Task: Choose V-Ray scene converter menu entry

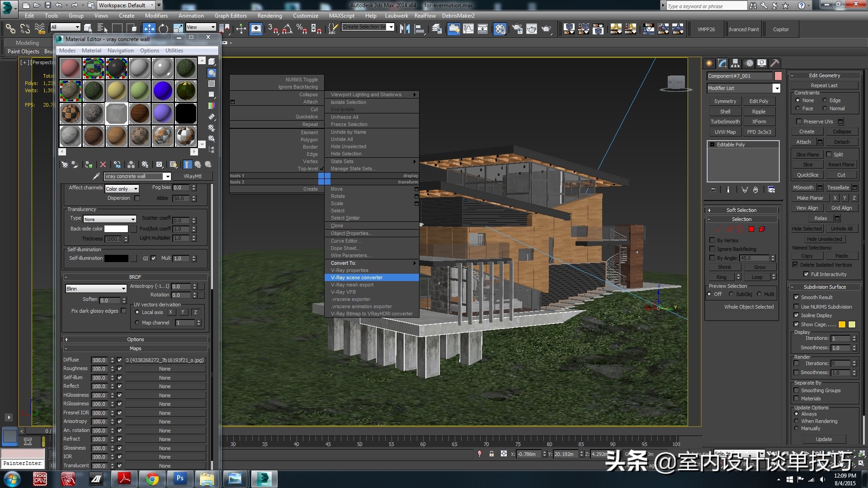Action: point(356,277)
